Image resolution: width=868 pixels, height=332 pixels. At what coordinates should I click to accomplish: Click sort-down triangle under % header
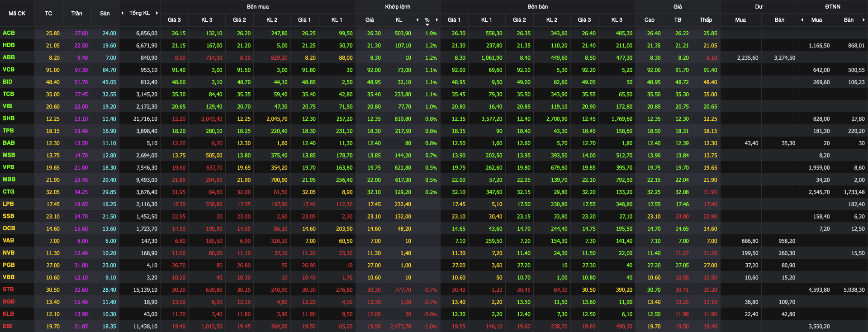[x=427, y=24]
